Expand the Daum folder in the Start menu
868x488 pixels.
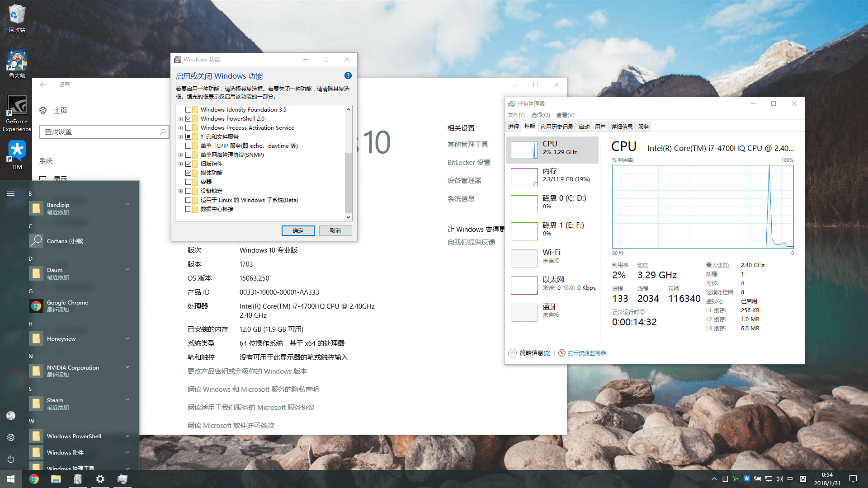127,269
